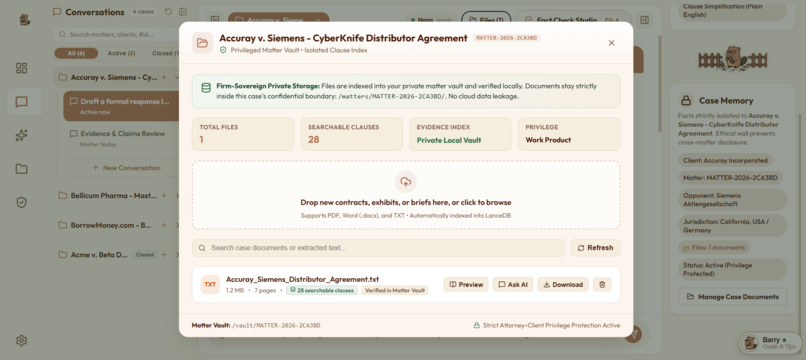Open Barry Guide & Tips helper
Screen dimensions: 806x360
[770, 343]
